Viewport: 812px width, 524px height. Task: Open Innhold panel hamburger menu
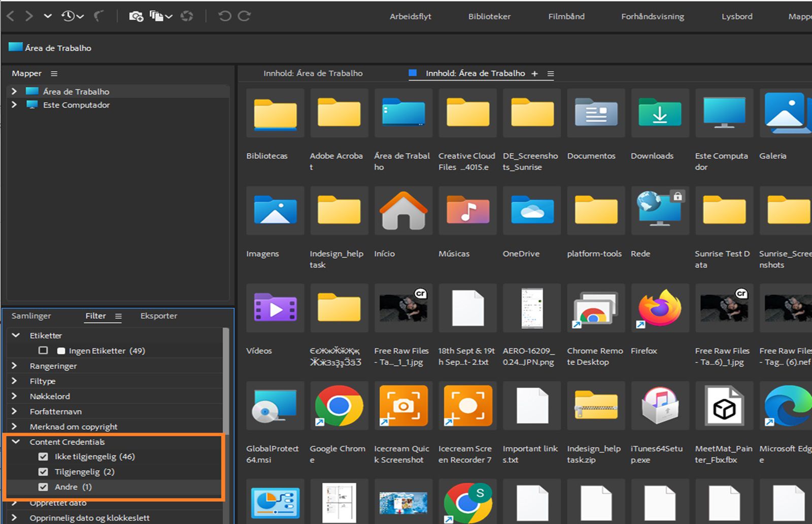point(551,74)
